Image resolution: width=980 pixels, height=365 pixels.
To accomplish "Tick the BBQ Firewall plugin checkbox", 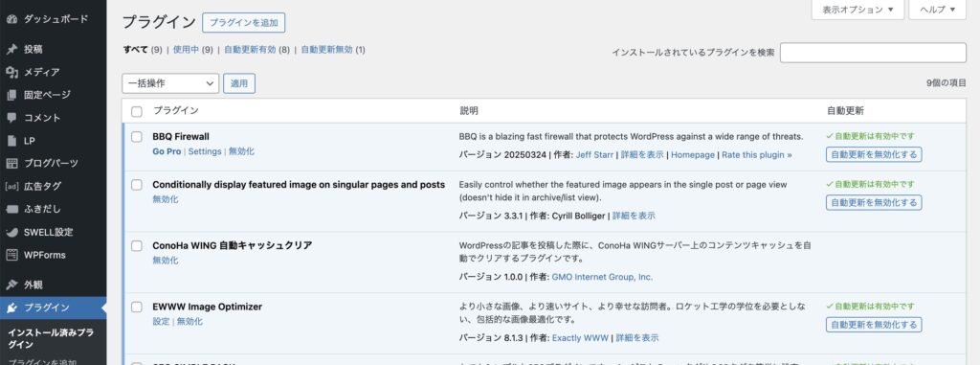I will tap(136, 137).
